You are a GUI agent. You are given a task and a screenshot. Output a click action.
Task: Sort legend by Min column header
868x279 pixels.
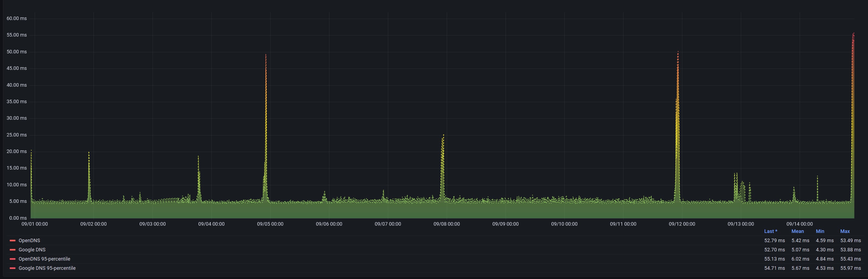coord(820,231)
